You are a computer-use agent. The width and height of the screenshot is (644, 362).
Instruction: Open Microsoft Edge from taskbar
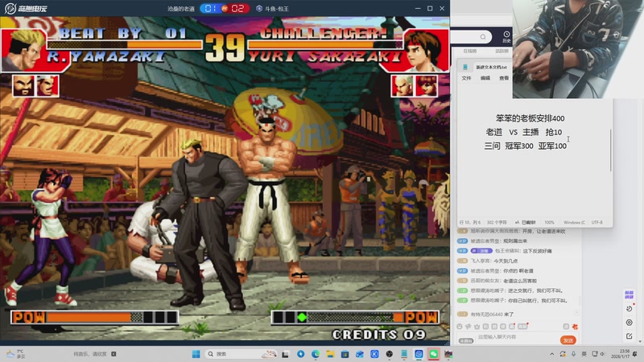pyautogui.click(x=316, y=354)
